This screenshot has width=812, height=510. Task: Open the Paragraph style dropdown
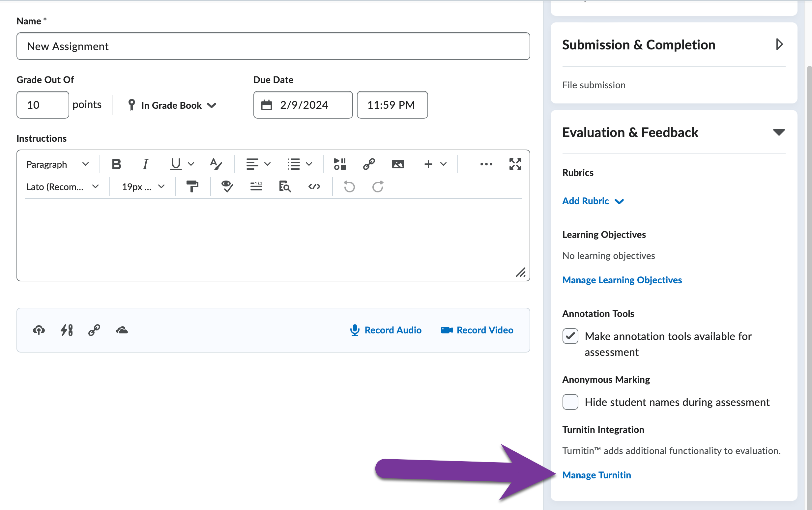pyautogui.click(x=57, y=164)
